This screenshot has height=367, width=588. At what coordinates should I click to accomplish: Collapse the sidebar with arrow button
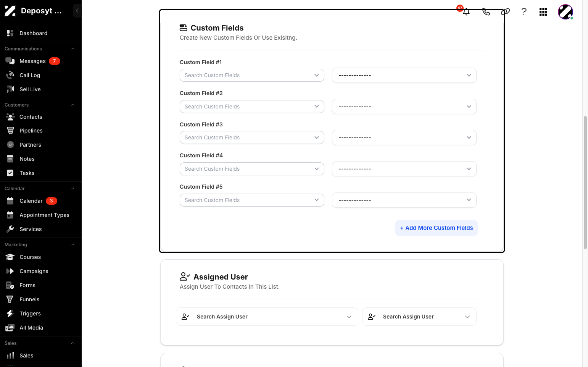(x=77, y=11)
